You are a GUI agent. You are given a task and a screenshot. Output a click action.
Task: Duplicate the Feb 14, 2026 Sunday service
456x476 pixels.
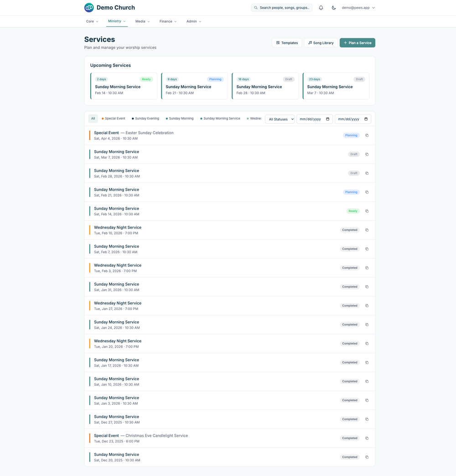367,211
